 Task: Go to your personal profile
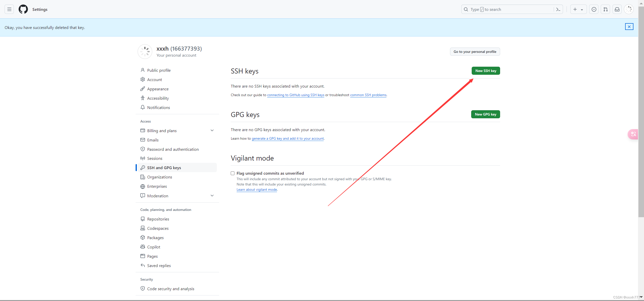point(475,51)
